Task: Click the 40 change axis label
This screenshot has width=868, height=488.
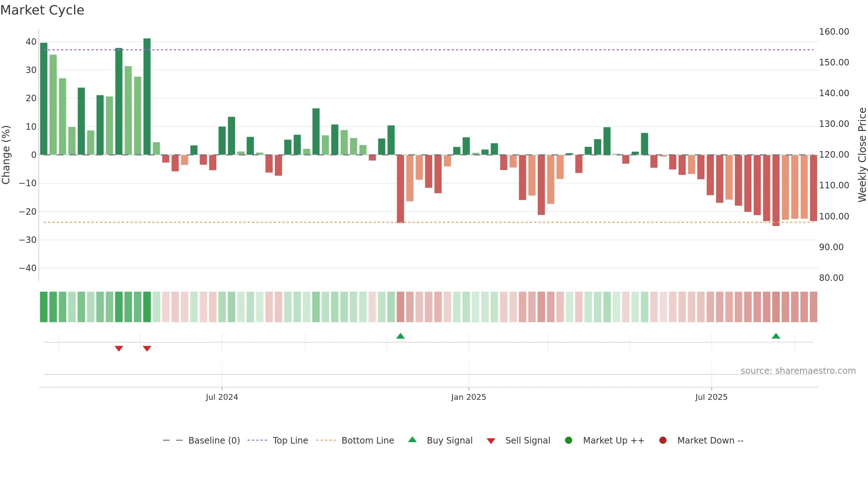Action: click(31, 42)
